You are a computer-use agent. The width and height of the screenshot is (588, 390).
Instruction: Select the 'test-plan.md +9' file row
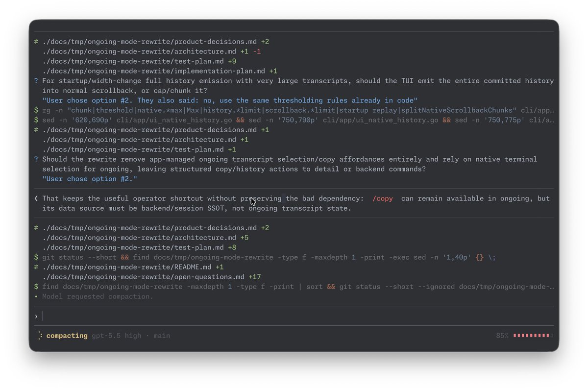[139, 61]
